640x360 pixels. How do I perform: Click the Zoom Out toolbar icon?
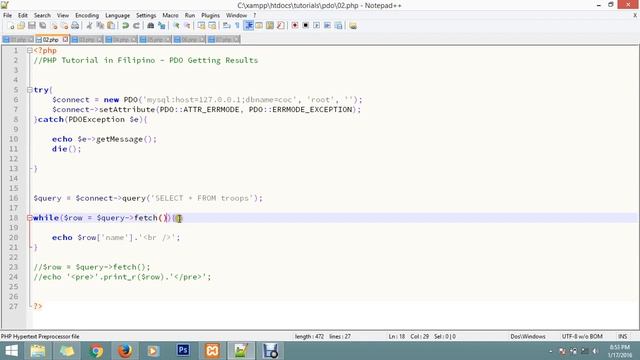coord(187,26)
